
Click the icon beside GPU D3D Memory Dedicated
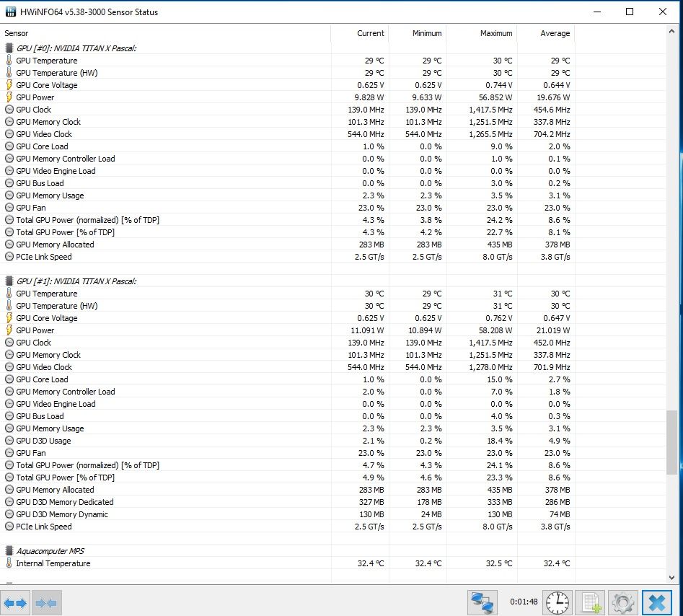point(9,502)
